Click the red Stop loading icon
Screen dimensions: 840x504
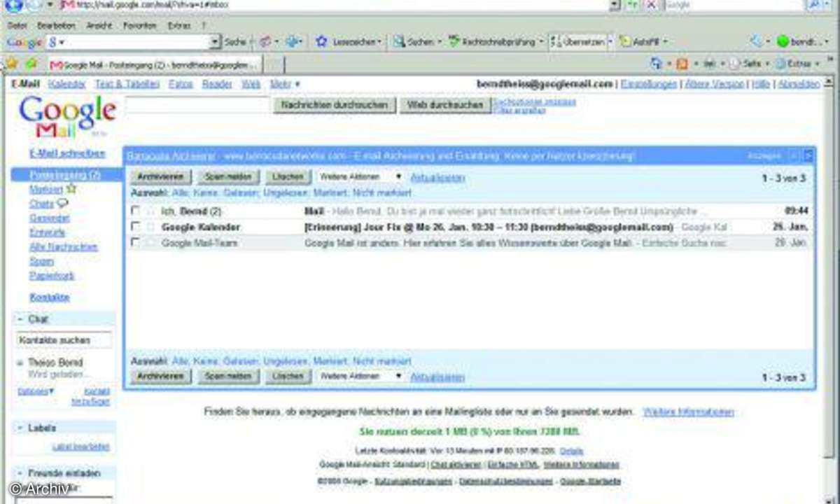(x=651, y=4)
